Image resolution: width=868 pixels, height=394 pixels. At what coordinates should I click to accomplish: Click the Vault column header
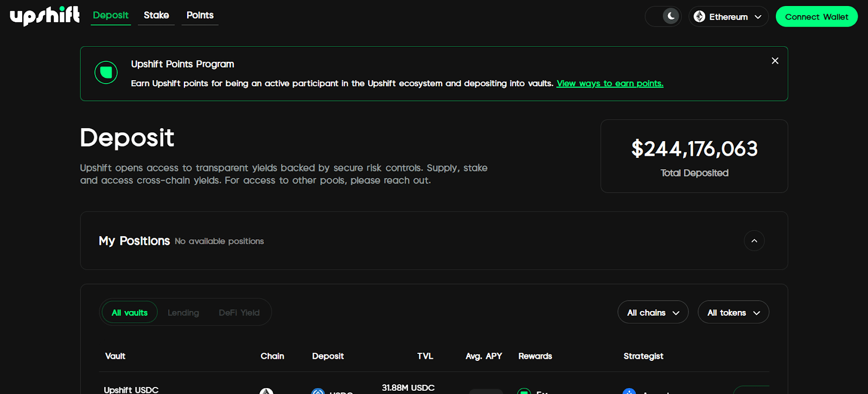click(115, 356)
